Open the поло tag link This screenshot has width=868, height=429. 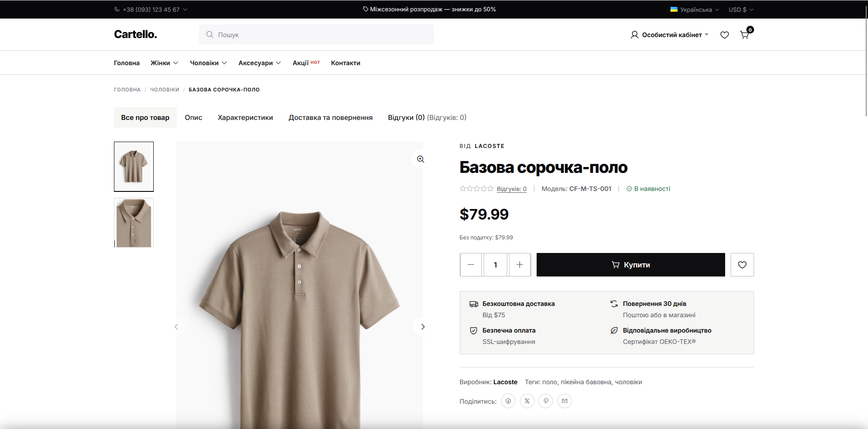[x=550, y=382]
